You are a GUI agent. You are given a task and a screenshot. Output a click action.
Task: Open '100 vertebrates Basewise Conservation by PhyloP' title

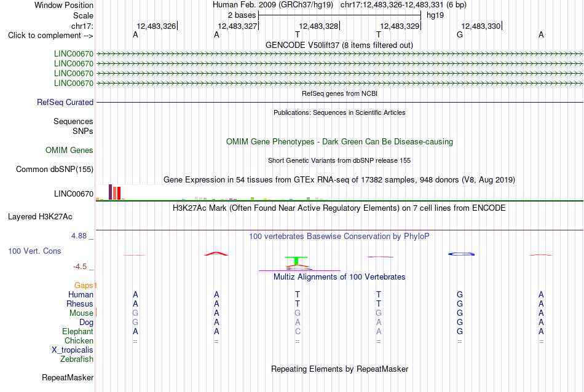point(339,237)
